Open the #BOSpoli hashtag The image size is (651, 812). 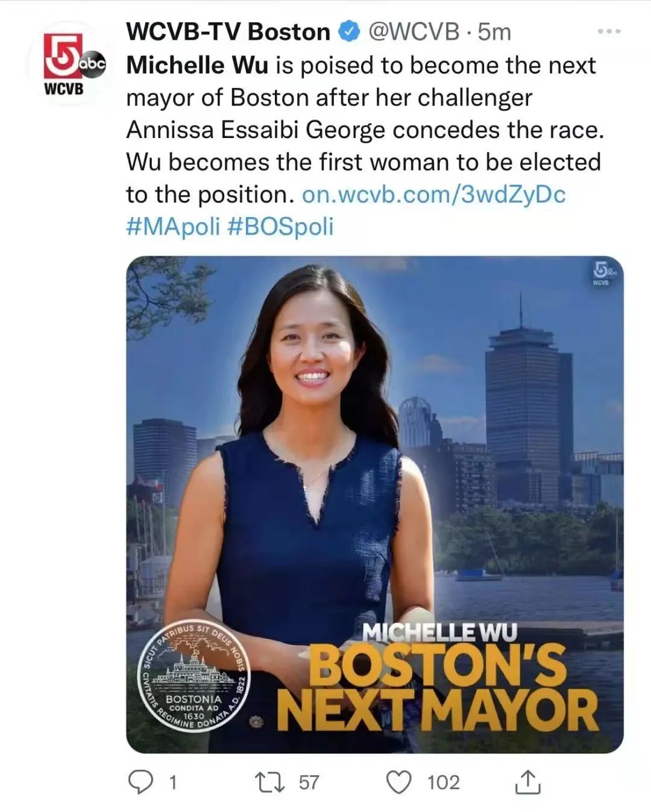pyautogui.click(x=281, y=227)
